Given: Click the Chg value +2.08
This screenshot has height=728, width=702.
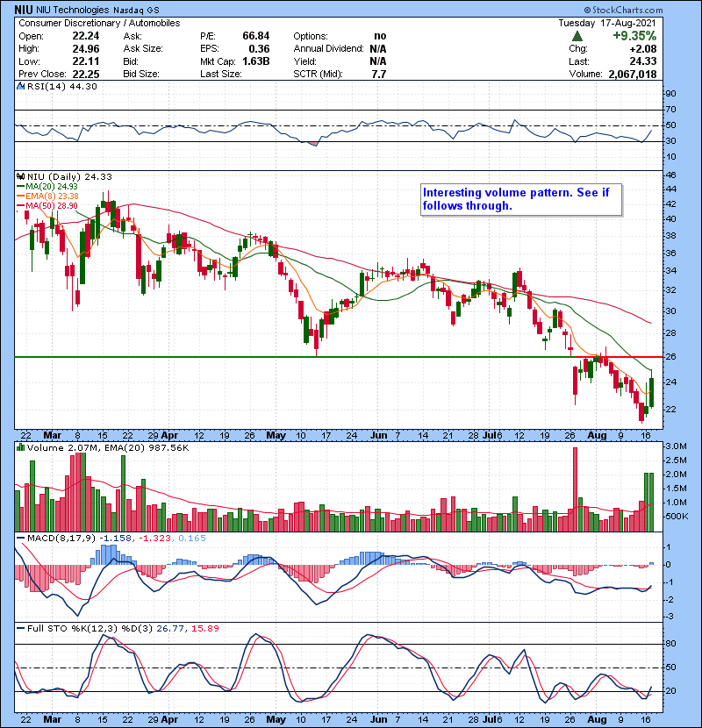Looking at the screenshot, I should tap(643, 49).
